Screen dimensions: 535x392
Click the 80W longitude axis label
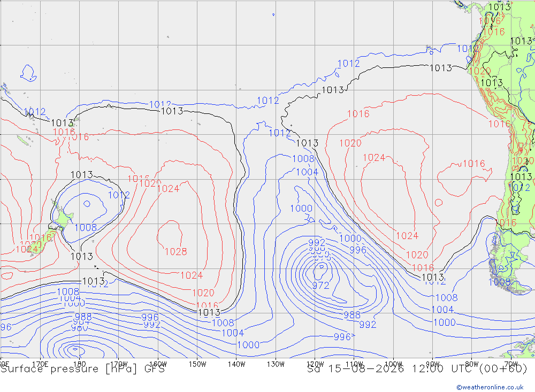click(472, 364)
